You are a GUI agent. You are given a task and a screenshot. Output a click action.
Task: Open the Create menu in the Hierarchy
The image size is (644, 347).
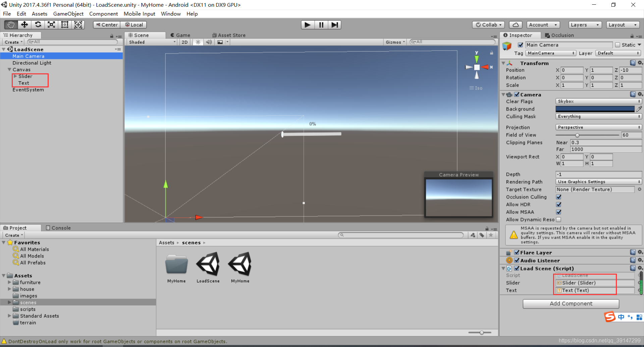[13, 42]
